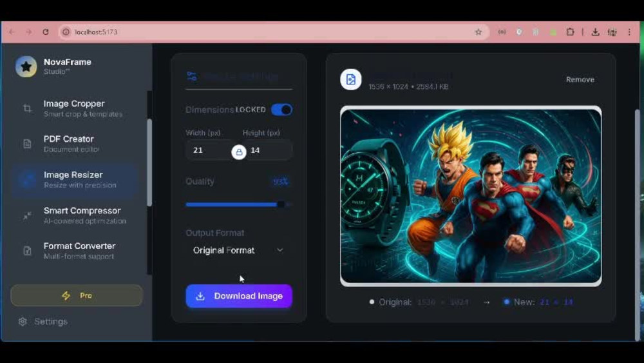The image size is (644, 363).
Task: Click the document icon beside PDF Creator
Action: click(27, 144)
